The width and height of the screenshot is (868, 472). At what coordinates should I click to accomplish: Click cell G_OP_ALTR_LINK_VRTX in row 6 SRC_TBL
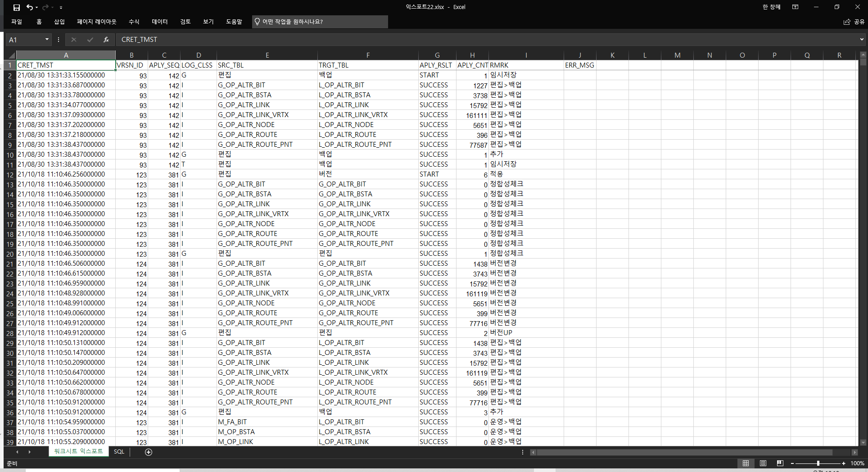pos(267,115)
